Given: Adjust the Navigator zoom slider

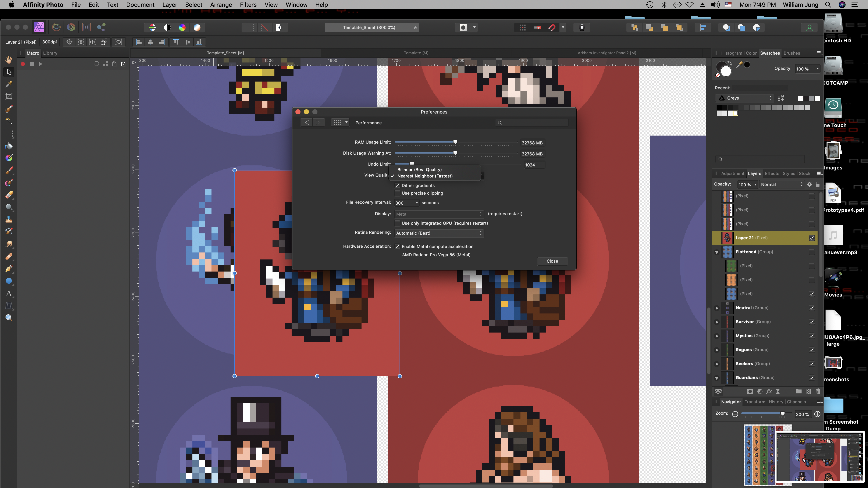Looking at the screenshot, I should point(782,414).
